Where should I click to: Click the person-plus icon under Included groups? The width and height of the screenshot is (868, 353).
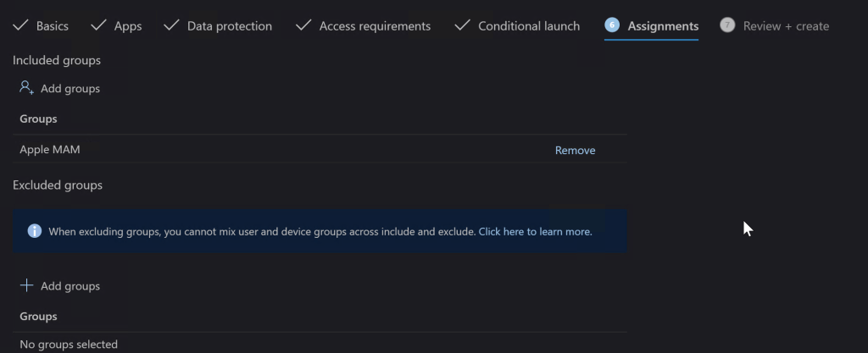[x=26, y=88]
